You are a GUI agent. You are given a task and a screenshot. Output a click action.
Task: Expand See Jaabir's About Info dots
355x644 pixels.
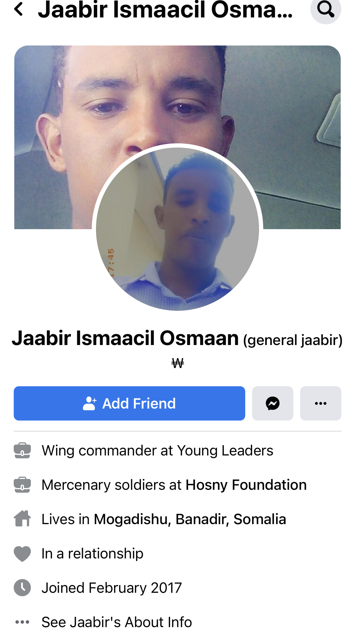(x=22, y=622)
